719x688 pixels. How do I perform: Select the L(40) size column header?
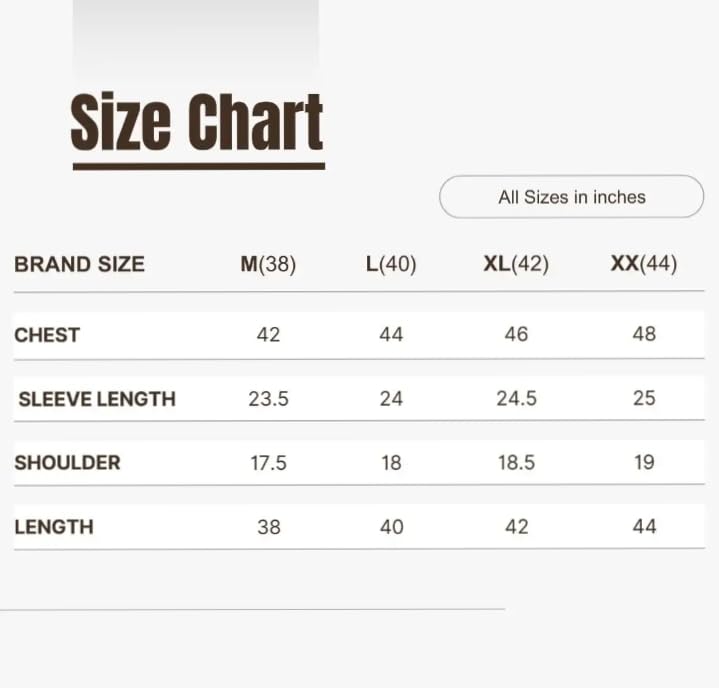(x=391, y=264)
